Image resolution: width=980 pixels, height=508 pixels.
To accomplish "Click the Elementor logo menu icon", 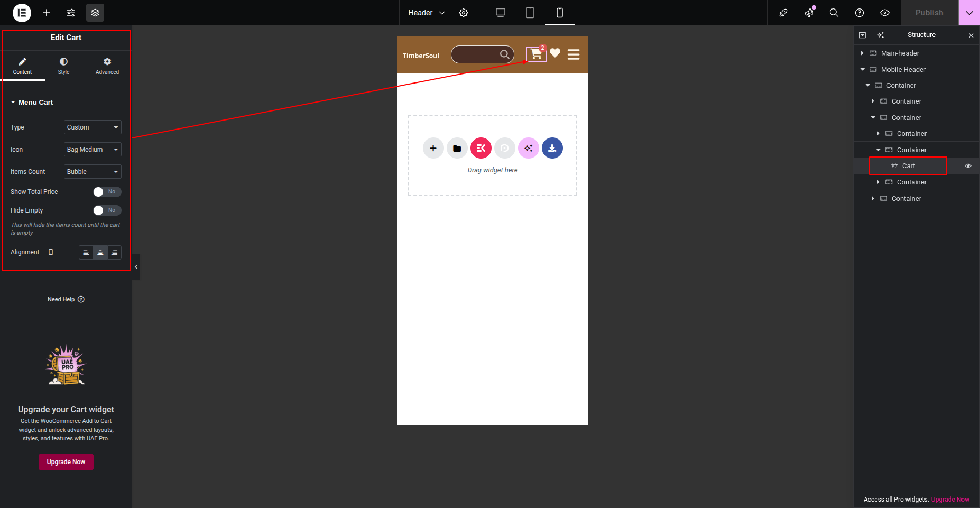I will click(x=22, y=13).
